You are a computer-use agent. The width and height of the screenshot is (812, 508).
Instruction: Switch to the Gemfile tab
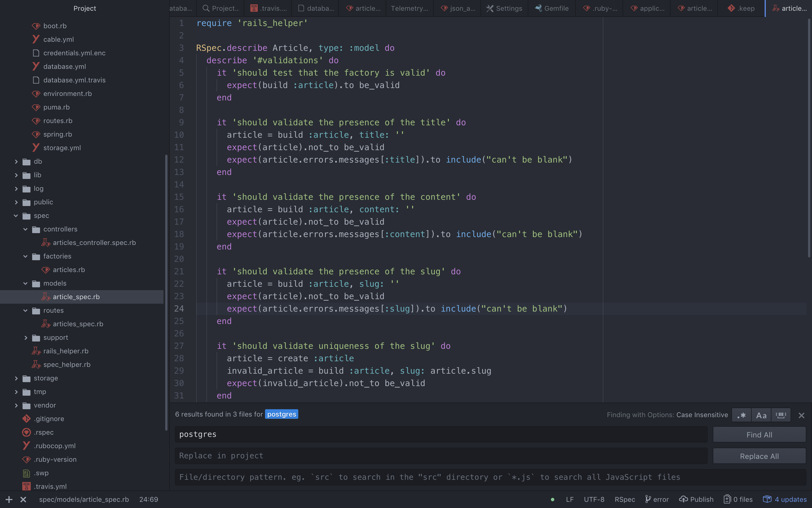(x=551, y=8)
